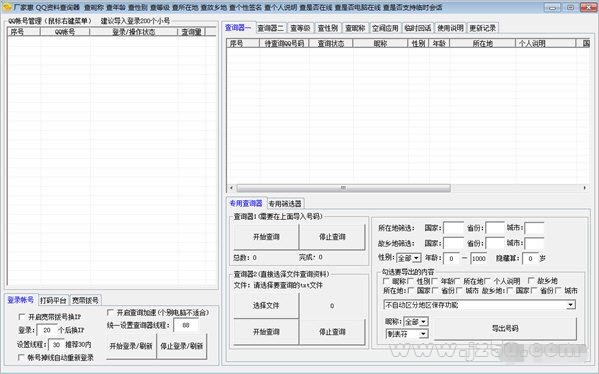Click the horizontal scrollbar left arrow
The width and height of the screenshot is (599, 374).
pos(231,188)
